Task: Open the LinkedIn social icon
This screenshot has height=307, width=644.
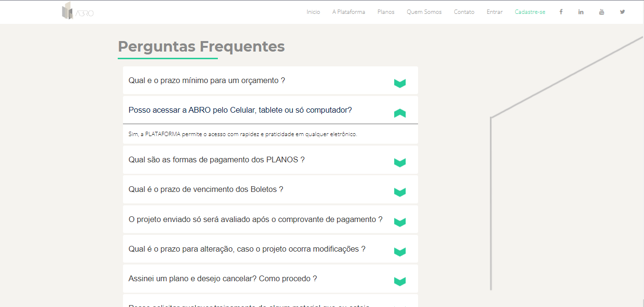Action: pyautogui.click(x=581, y=12)
